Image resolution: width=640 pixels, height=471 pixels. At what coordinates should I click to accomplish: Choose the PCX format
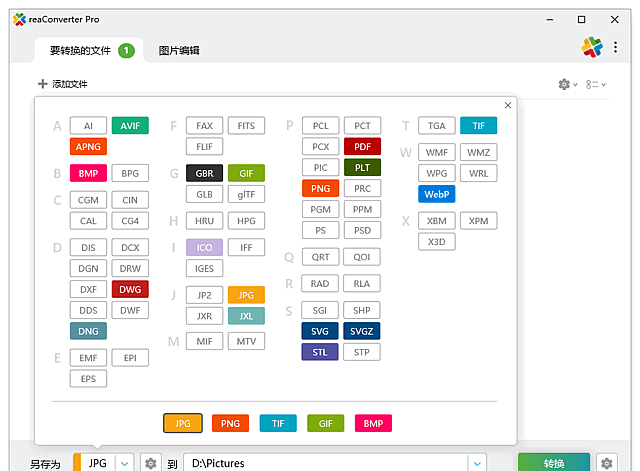click(320, 147)
